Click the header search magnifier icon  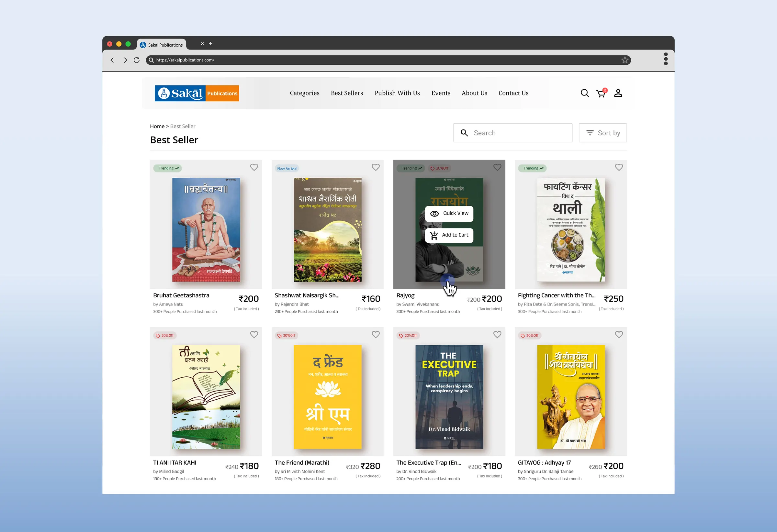click(x=584, y=93)
